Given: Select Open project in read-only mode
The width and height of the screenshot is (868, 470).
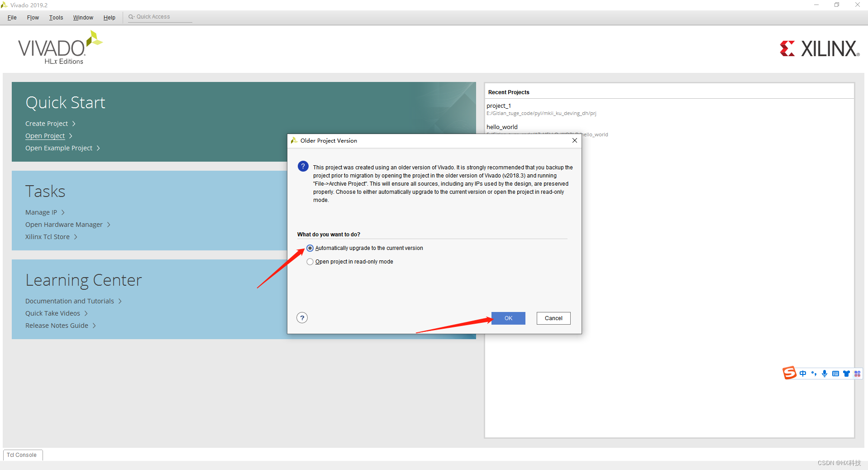Looking at the screenshot, I should pyautogui.click(x=310, y=262).
